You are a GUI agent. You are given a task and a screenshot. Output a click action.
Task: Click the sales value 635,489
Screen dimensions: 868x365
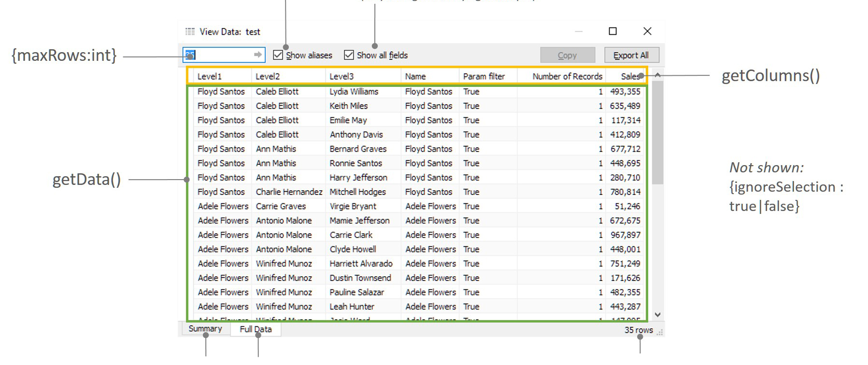[625, 106]
